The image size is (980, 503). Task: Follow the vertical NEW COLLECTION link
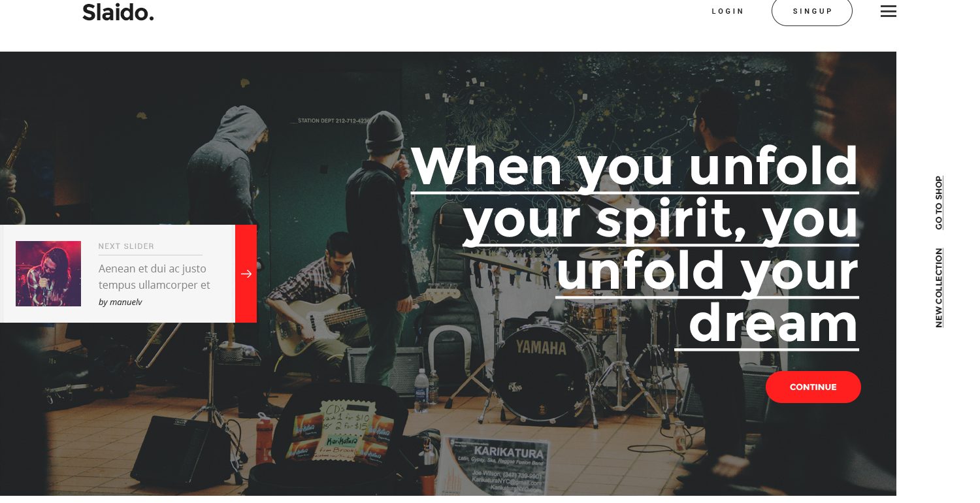click(x=939, y=287)
